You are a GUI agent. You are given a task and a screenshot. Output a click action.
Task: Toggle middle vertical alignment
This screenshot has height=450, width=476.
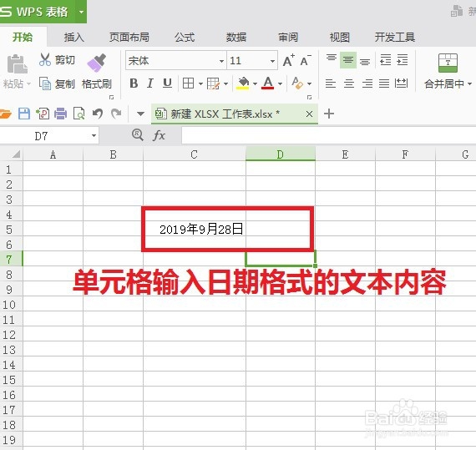(x=348, y=60)
